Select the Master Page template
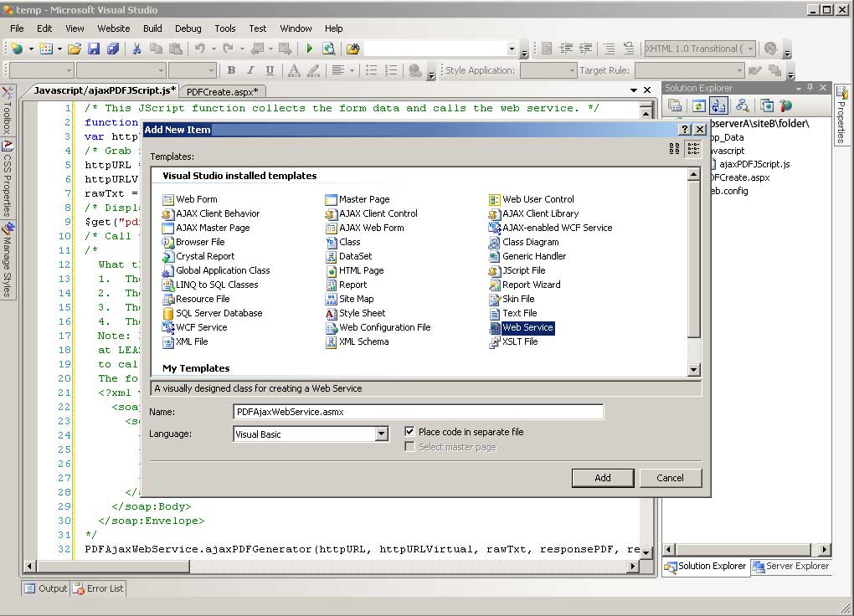The height and width of the screenshot is (616, 854). (358, 199)
